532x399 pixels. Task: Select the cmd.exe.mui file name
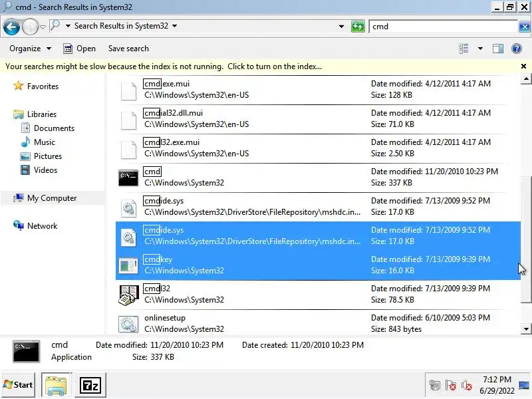click(167, 84)
